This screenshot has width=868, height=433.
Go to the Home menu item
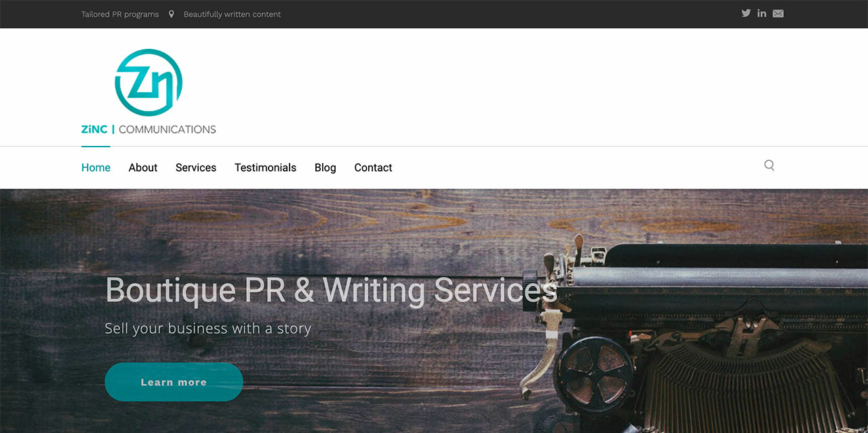point(96,168)
